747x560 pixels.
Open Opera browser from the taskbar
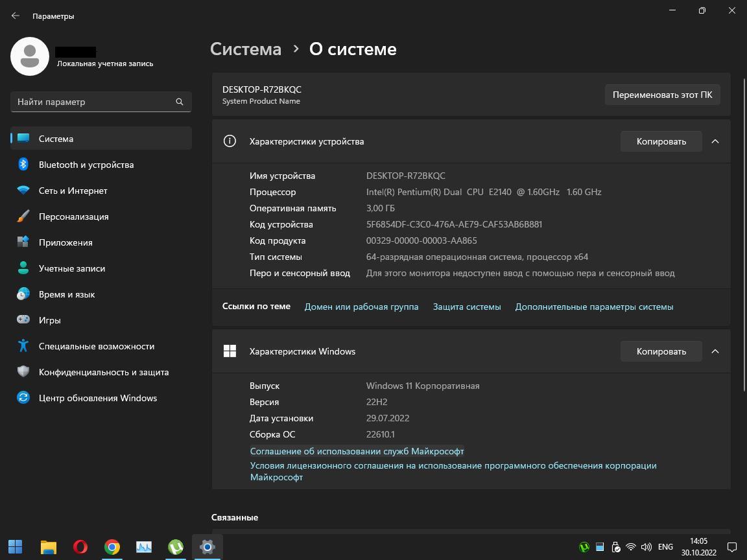pyautogui.click(x=80, y=546)
